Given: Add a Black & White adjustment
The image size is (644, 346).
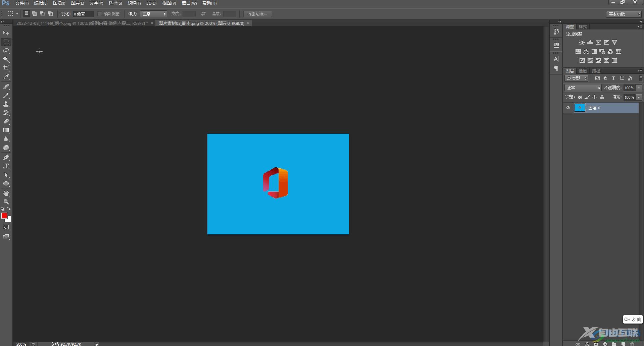Looking at the screenshot, I should point(594,52).
